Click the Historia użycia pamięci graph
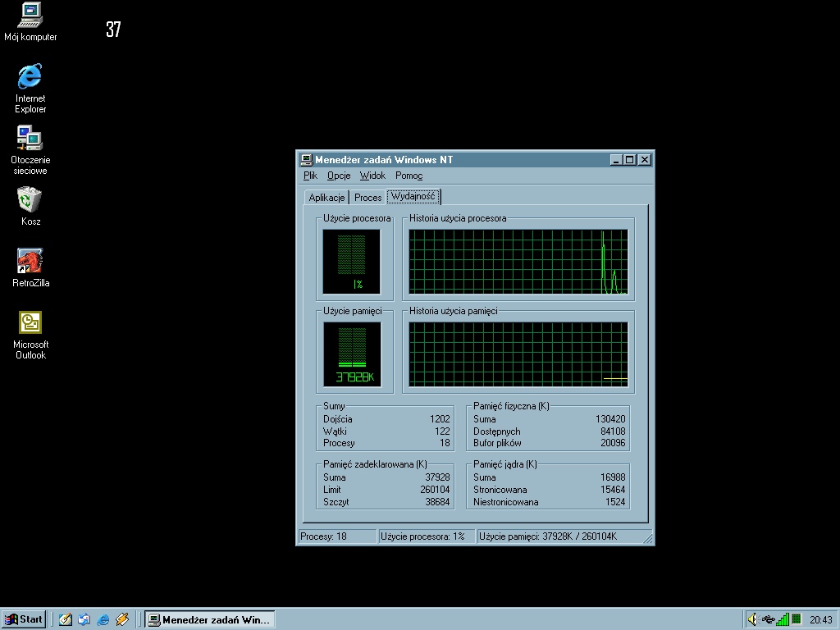The image size is (840, 630). pyautogui.click(x=518, y=354)
